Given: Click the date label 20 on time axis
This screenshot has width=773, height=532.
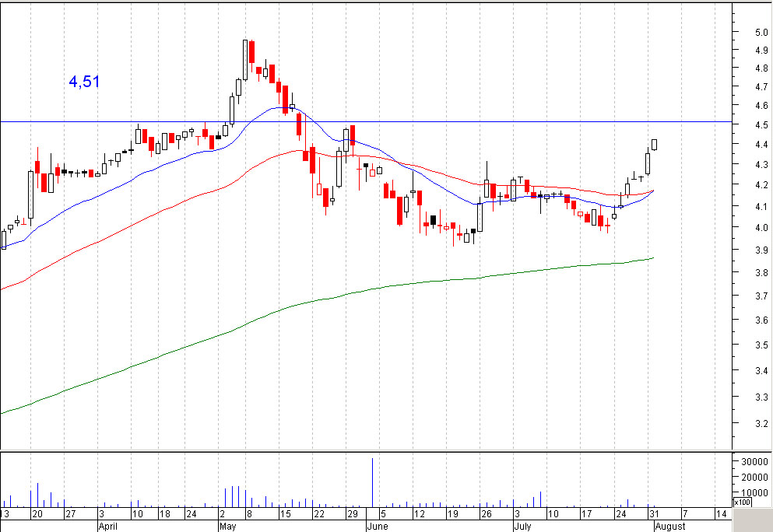Looking at the screenshot, I should pyautogui.click(x=37, y=514).
